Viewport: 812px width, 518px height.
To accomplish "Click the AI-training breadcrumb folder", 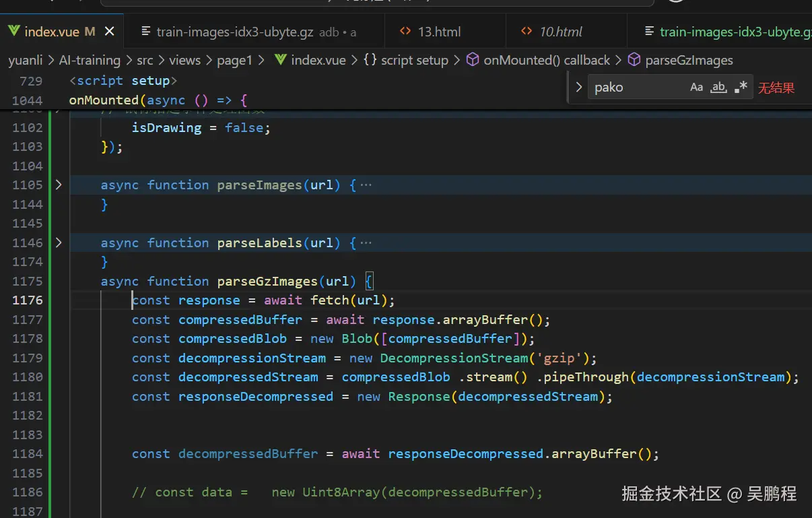I will point(90,60).
